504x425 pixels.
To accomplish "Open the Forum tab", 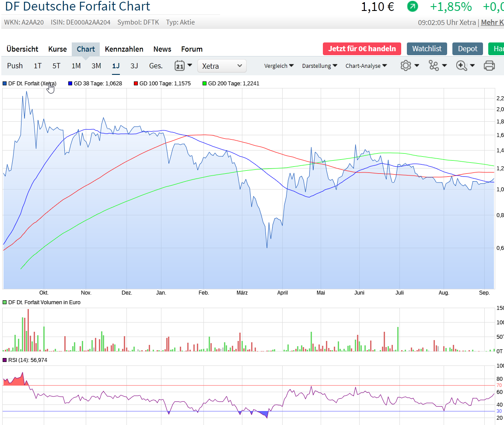I will [192, 49].
